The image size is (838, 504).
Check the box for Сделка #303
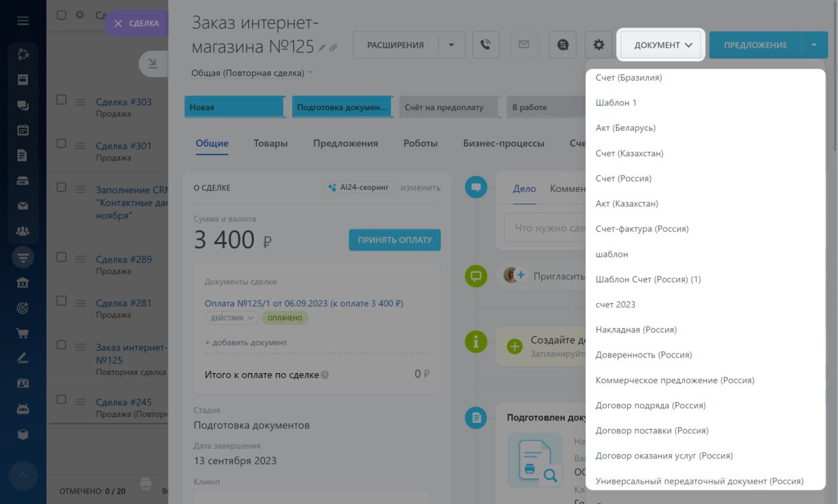click(x=62, y=100)
